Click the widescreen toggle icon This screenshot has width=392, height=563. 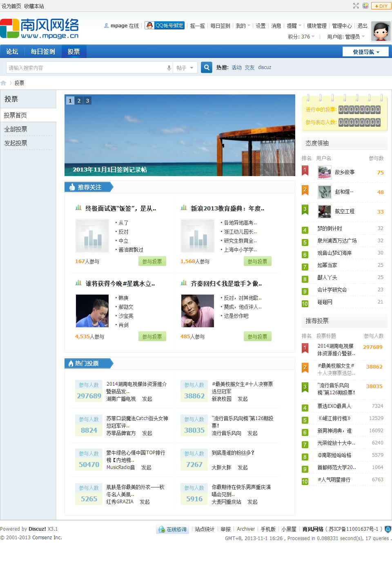pyautogui.click(x=356, y=6)
